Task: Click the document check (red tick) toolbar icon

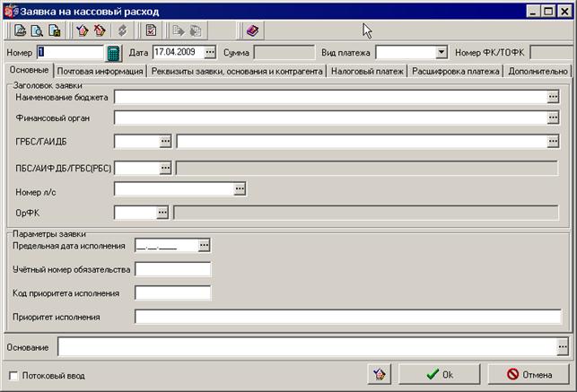Action: pyautogui.click(x=151, y=30)
